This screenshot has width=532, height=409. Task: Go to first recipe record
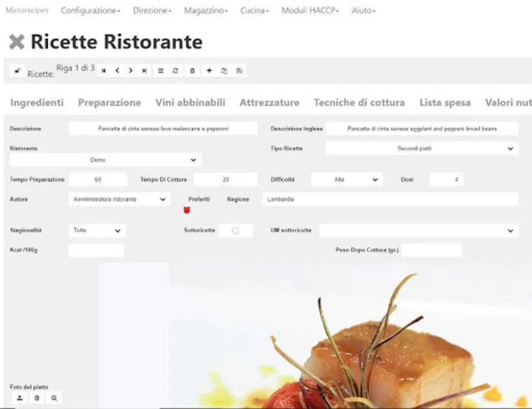[104, 70]
